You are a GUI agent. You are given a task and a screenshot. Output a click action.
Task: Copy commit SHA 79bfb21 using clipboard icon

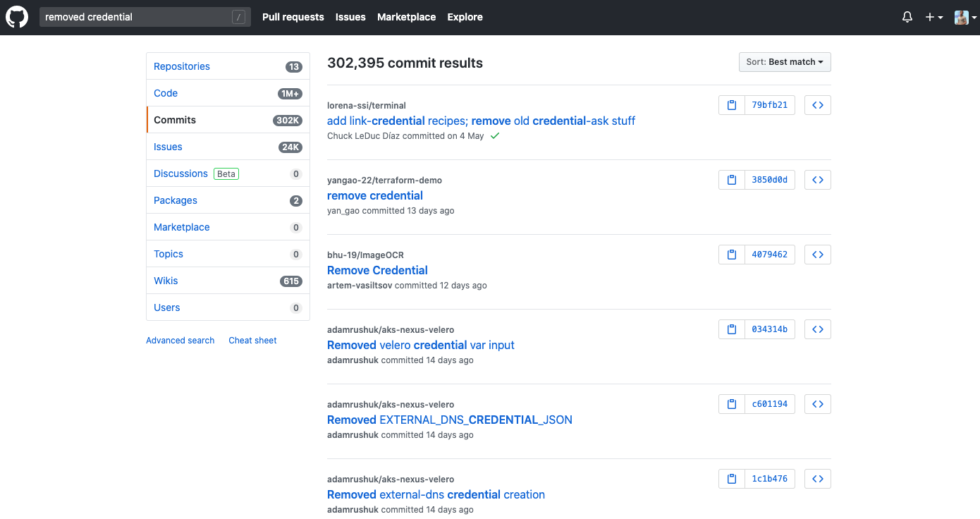coord(731,104)
